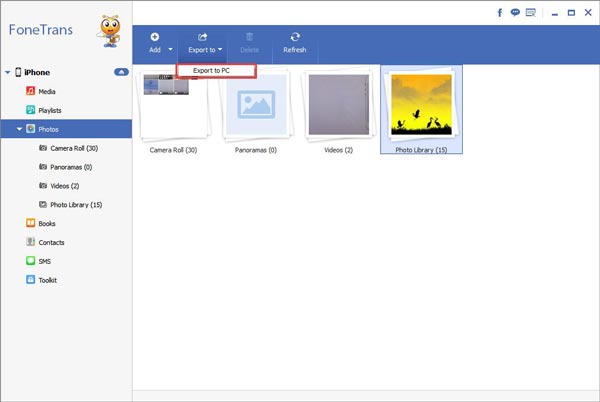Click the register/menu icon in title bar
Viewport: 600px width, 402px height.
point(531,13)
